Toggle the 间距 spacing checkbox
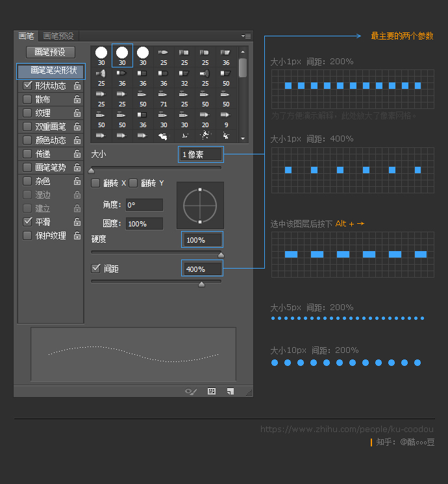448x484 pixels. [96, 268]
